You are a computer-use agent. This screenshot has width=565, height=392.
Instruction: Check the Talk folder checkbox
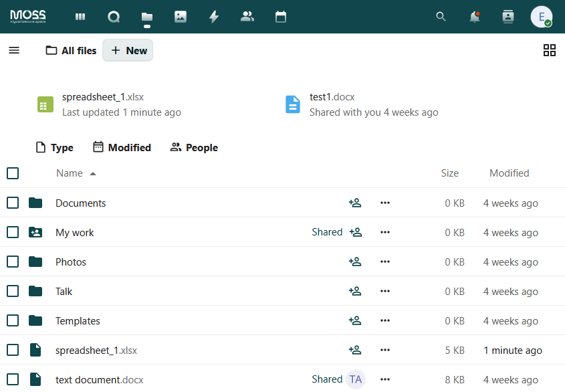13,291
